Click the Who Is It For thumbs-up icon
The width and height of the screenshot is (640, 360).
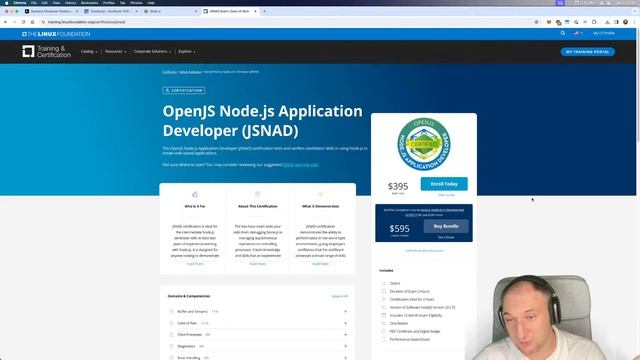click(195, 195)
